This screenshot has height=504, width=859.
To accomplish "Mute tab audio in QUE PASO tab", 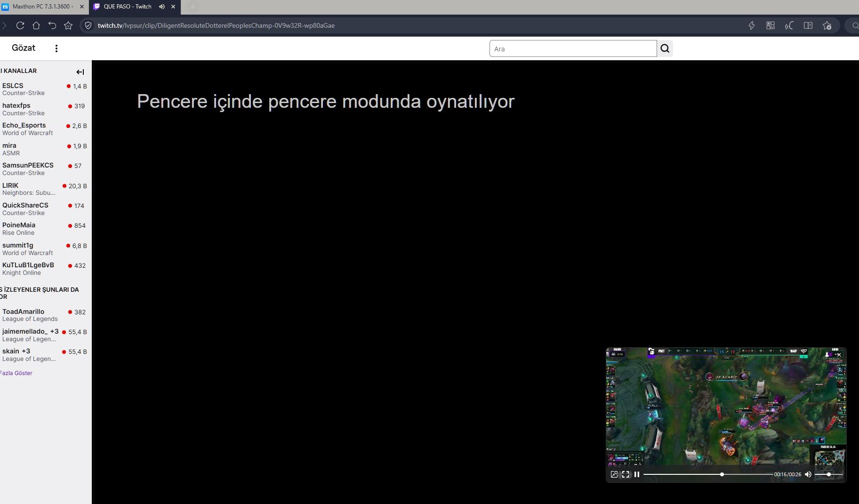I will 161,7.
